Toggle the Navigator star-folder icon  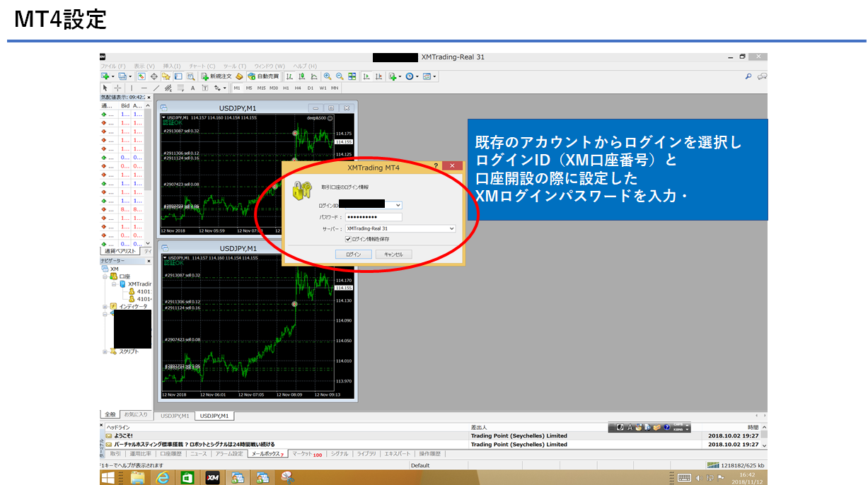coord(166,76)
